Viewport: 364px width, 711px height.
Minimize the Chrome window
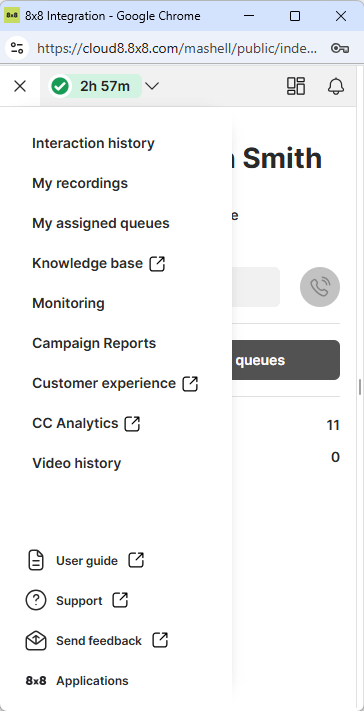pos(248,16)
